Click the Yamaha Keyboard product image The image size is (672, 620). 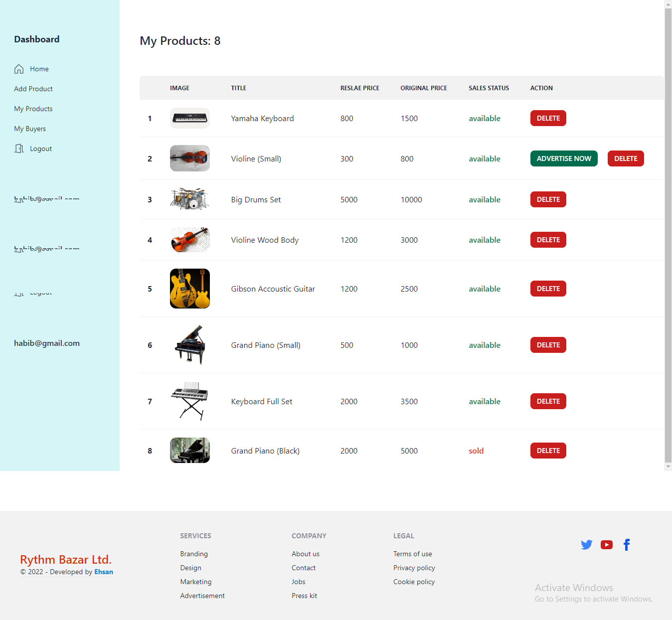(x=189, y=118)
